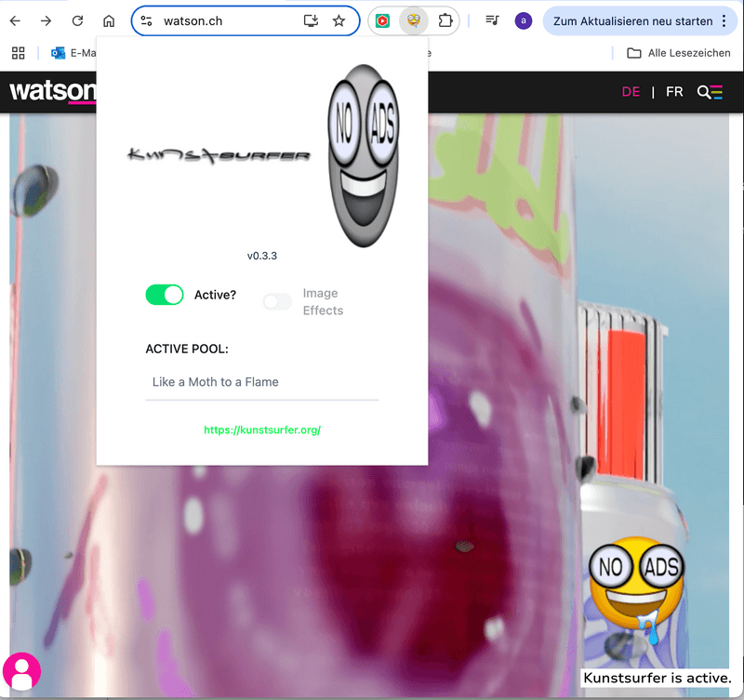Image resolution: width=744 pixels, height=700 pixels.
Task: Reload the watson.ch page
Action: 77,20
